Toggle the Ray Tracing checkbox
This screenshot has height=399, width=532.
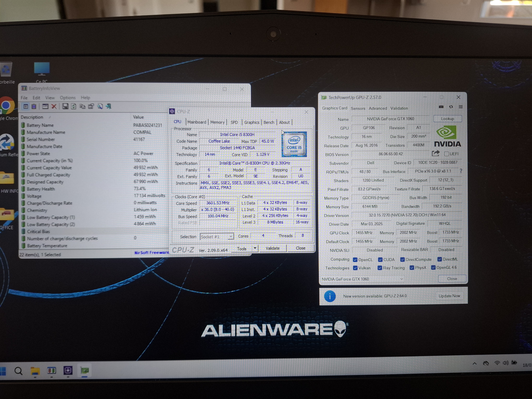point(380,268)
